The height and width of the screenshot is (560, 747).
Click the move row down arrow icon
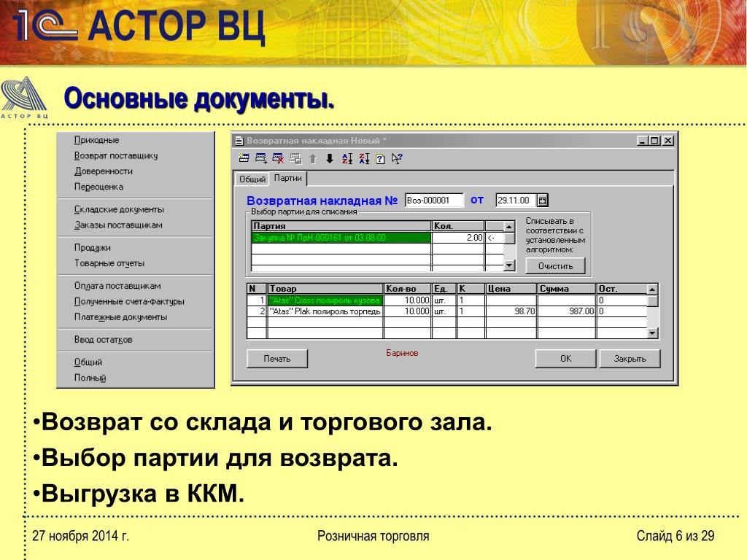[330, 158]
